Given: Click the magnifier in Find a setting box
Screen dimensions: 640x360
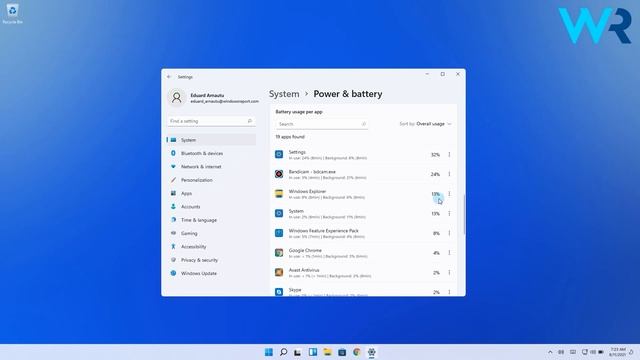Looking at the screenshot, I should click(249, 121).
